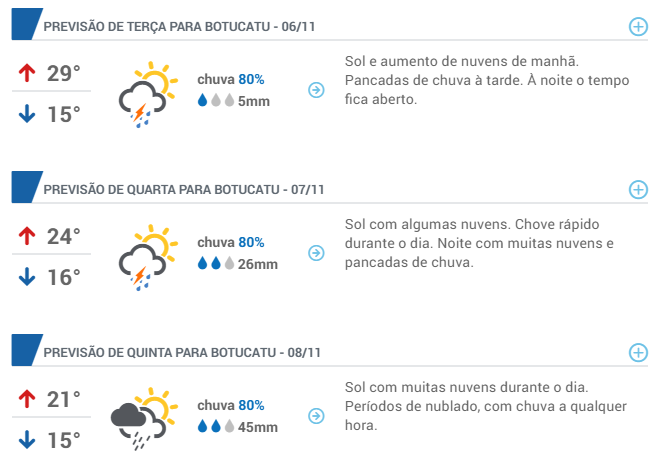The width and height of the screenshot is (663, 467).
Task: Expand Thursday 08/11 forecast with plus icon
Action: coord(638,353)
